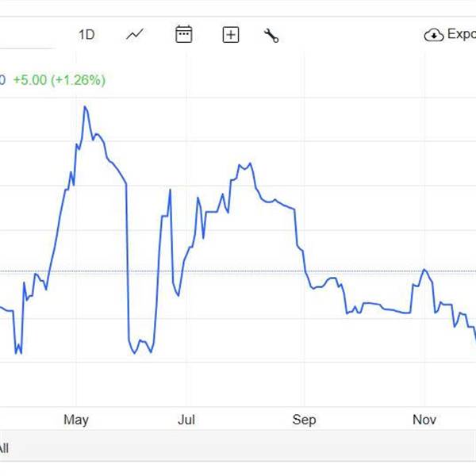The image size is (476, 476).
Task: Open the 1D interval selector
Action: 86,34
